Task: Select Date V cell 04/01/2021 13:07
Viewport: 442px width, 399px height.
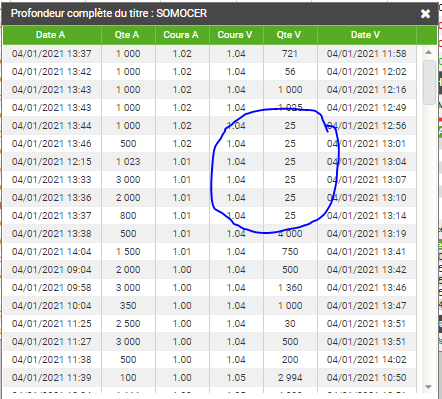Action: click(367, 180)
